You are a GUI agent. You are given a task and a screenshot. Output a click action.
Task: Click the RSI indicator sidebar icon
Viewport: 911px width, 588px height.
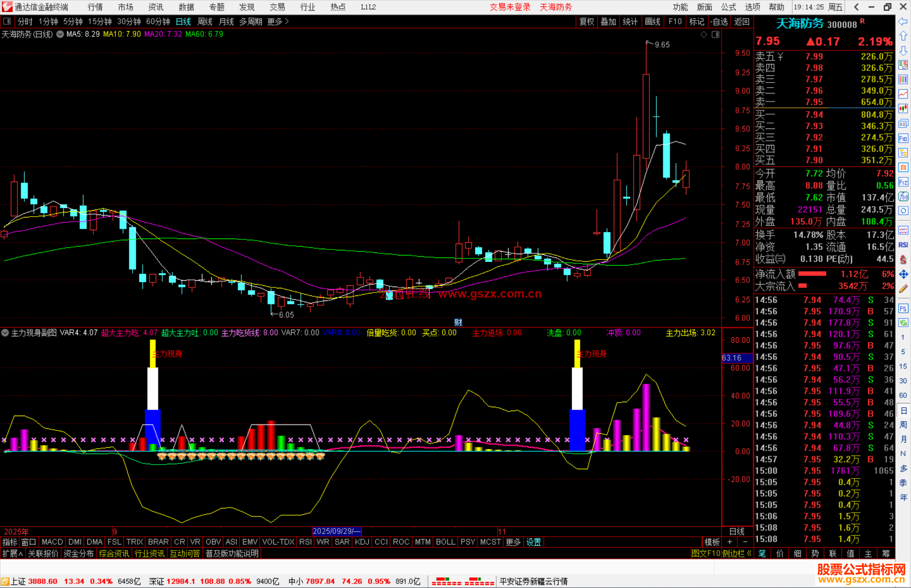(903, 245)
